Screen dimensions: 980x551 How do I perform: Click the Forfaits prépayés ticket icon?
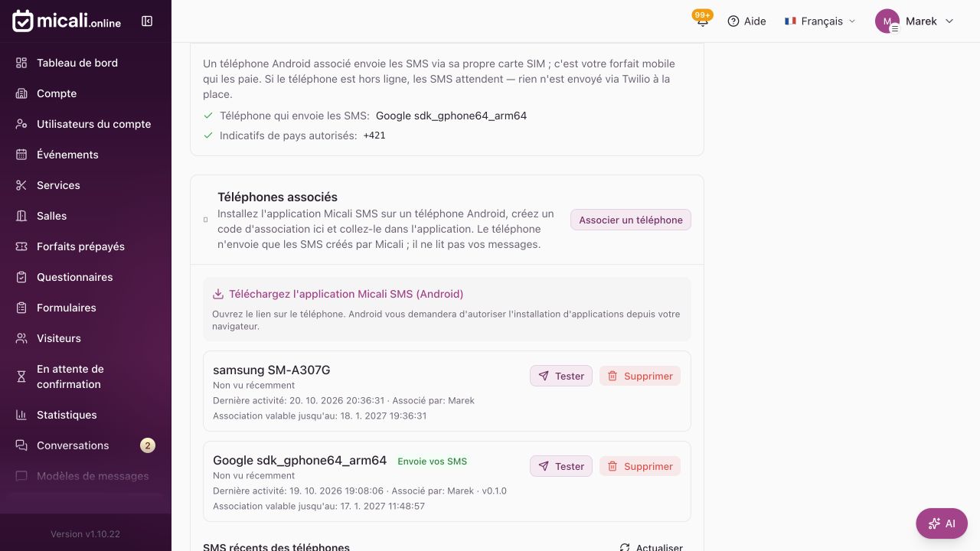click(x=21, y=246)
